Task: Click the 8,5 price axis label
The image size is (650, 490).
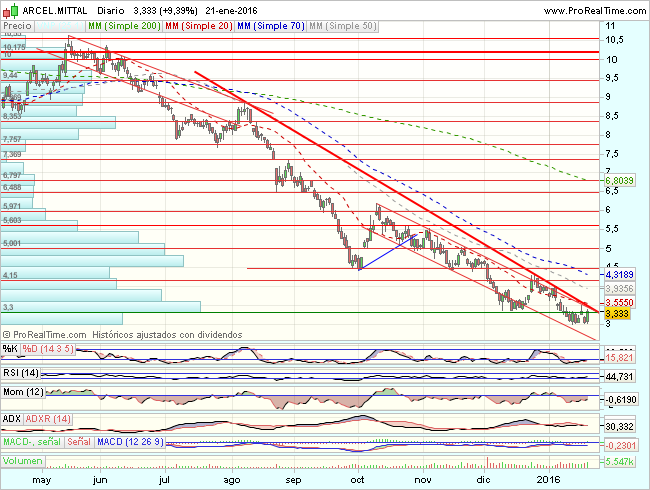Action: [612, 116]
